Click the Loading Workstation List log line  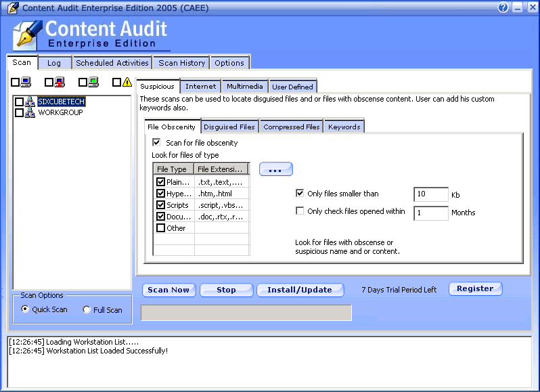[x=74, y=342]
